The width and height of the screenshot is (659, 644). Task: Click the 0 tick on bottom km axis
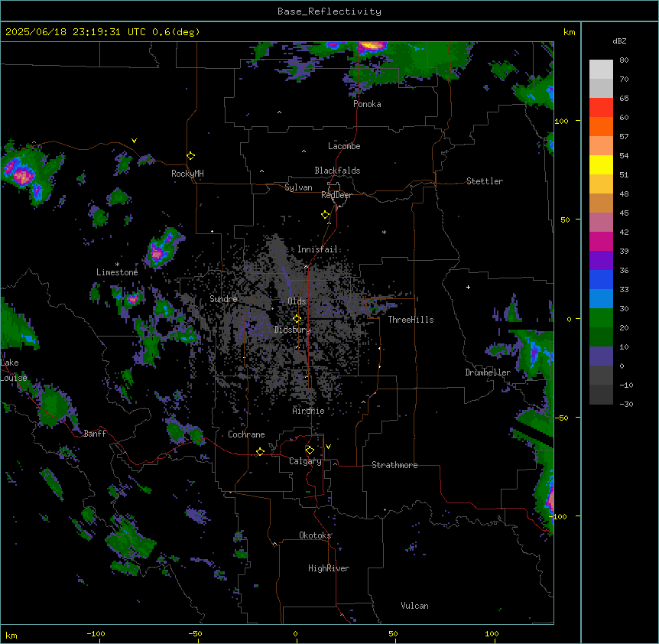pos(295,633)
